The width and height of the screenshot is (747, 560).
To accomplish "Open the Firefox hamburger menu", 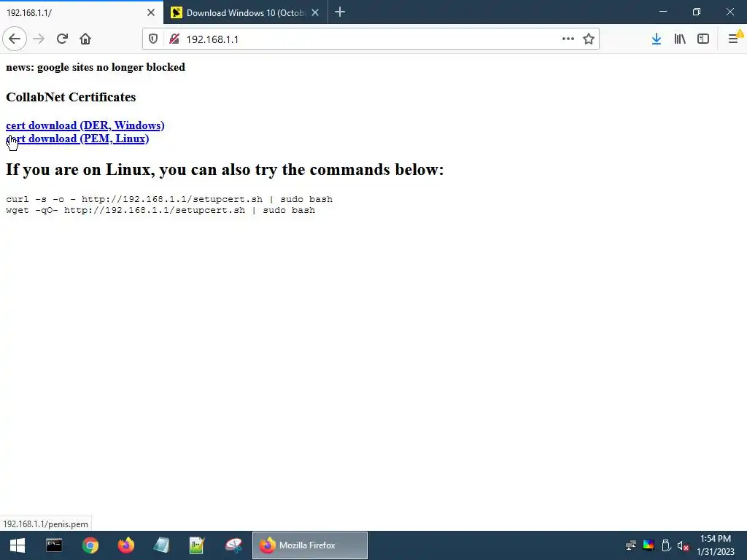I will click(734, 39).
